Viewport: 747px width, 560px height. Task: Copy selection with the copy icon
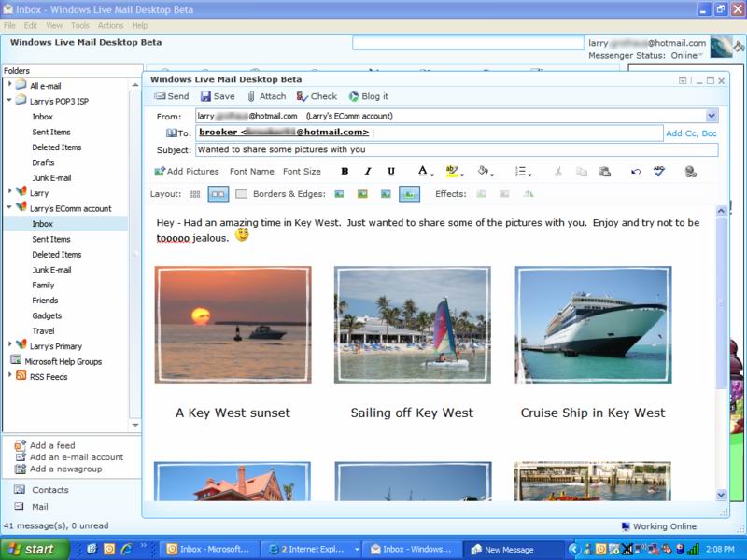click(582, 172)
